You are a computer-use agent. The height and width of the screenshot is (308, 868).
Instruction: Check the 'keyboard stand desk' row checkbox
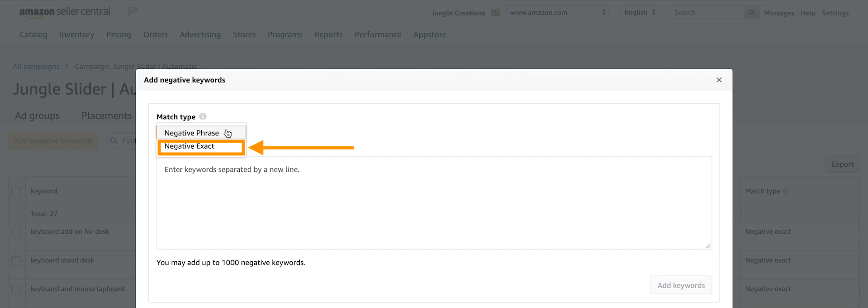16,261
